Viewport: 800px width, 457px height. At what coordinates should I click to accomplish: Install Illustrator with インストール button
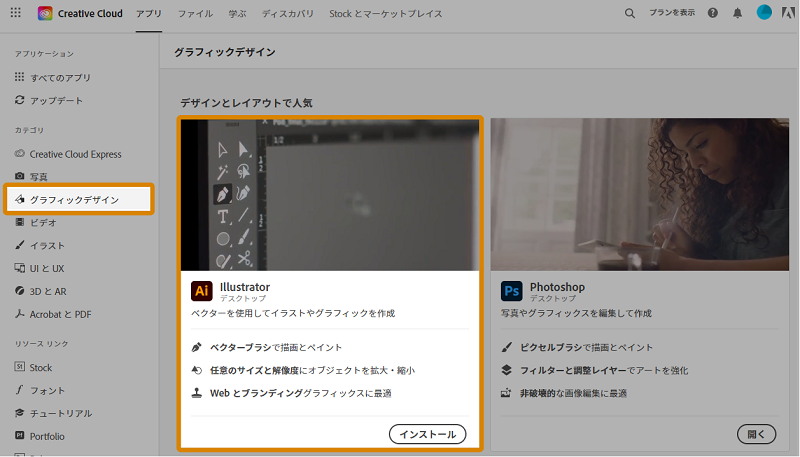pyautogui.click(x=428, y=434)
